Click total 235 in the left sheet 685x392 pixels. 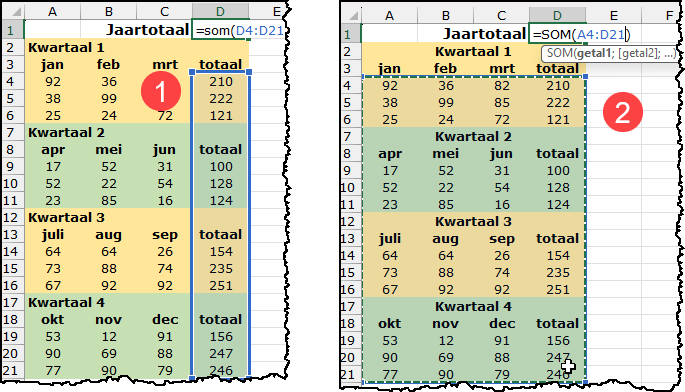click(x=221, y=268)
